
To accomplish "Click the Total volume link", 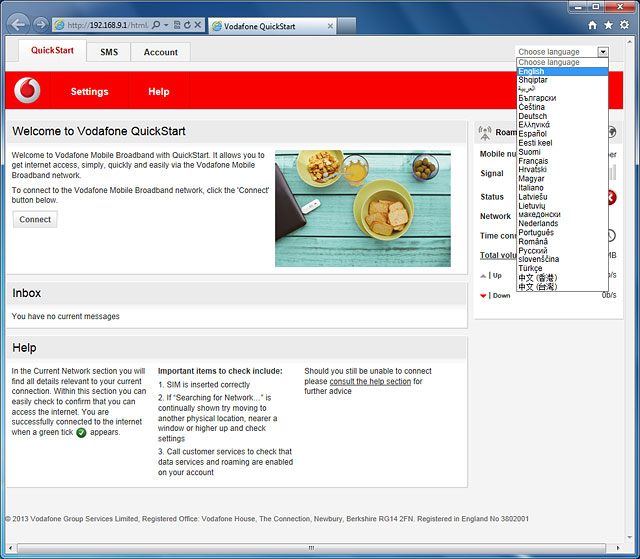I will (498, 255).
